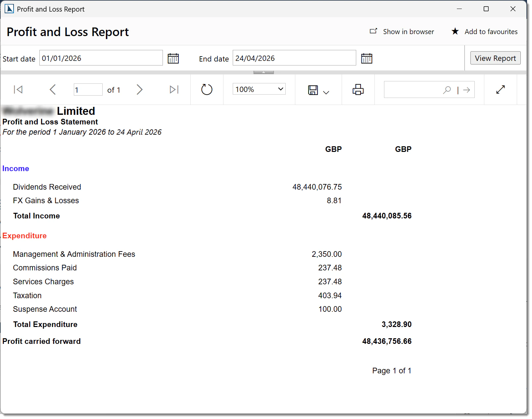Click the Profit carried forward label

[41, 341]
